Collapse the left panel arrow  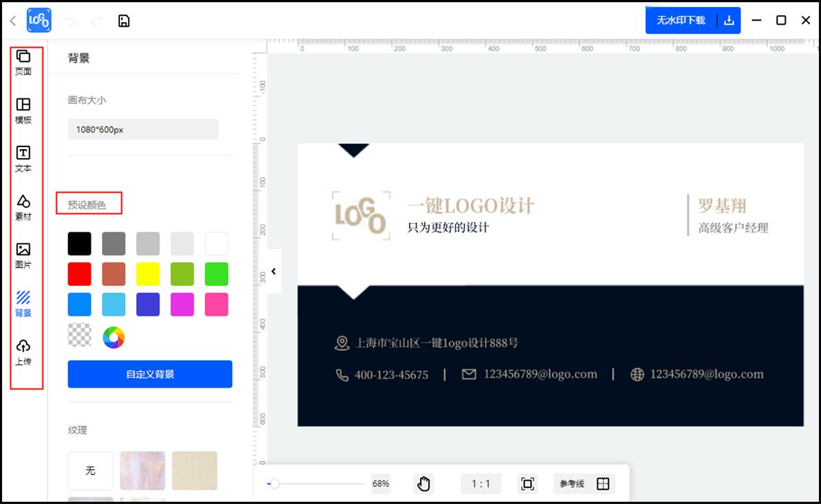tap(274, 271)
